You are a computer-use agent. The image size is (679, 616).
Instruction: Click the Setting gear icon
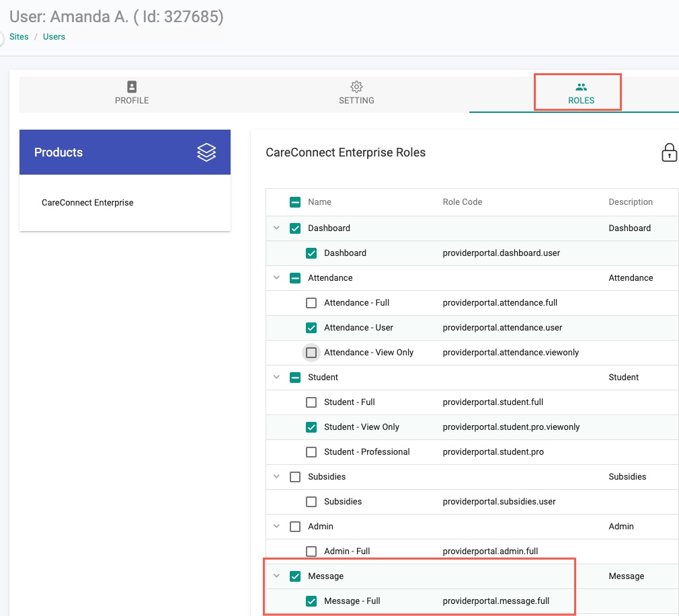[356, 87]
